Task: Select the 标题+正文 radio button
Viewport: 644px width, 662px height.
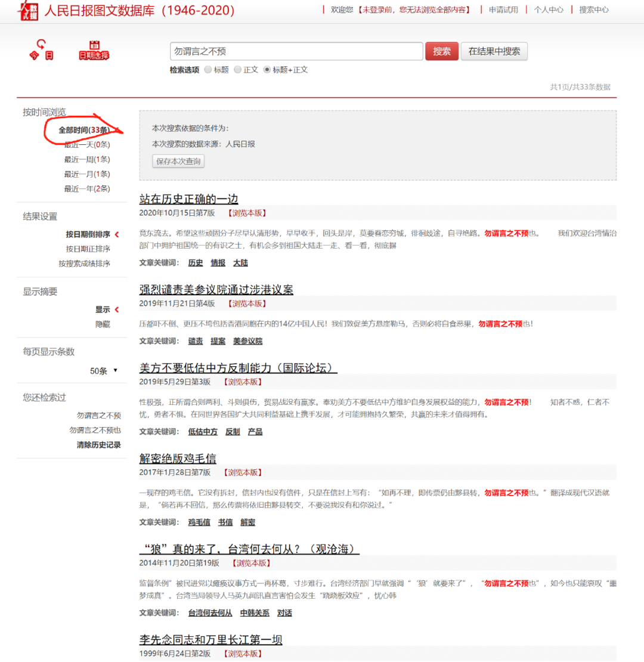Action: pos(267,70)
